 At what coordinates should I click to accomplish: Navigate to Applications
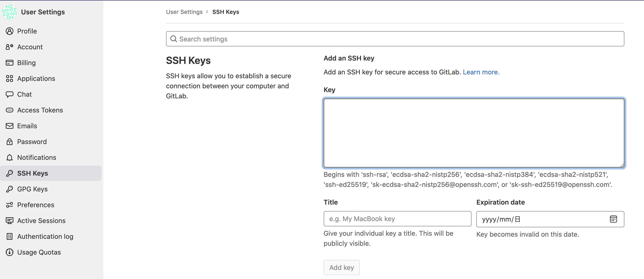pos(51,78)
